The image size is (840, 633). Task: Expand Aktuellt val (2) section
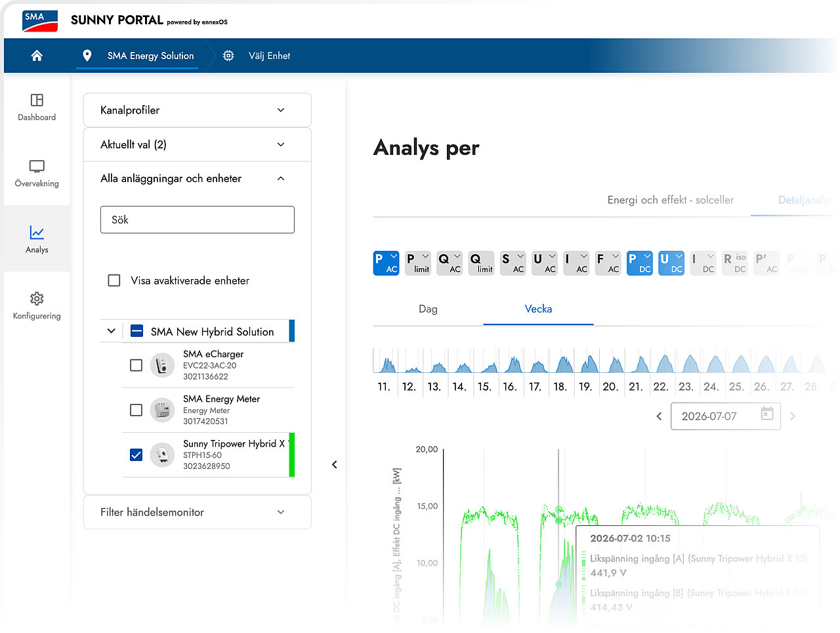tap(197, 144)
